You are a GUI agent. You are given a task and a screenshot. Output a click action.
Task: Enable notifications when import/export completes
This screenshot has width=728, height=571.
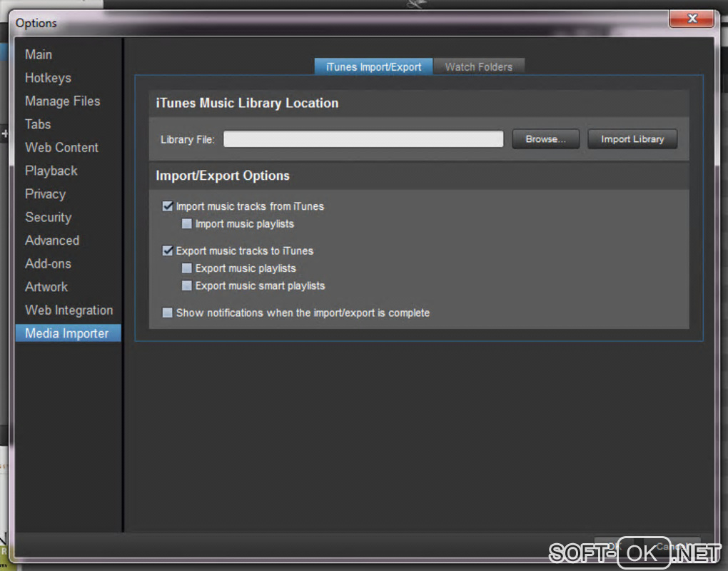coord(167,313)
